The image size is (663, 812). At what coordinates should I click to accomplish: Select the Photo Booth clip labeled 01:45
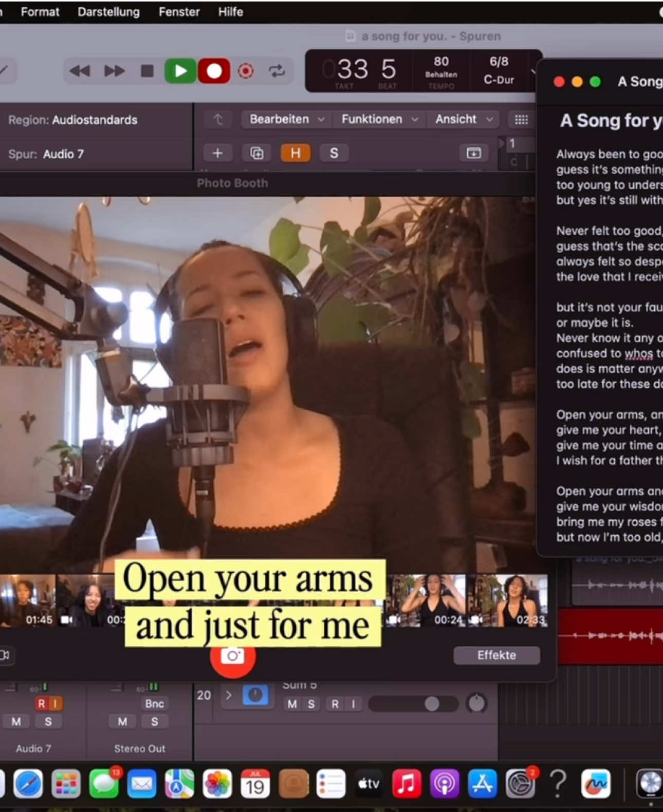pos(28,600)
